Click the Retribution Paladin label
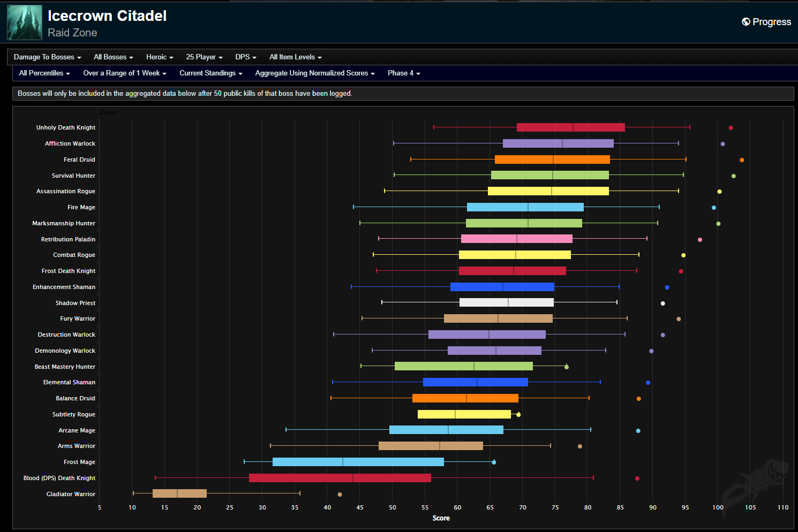This screenshot has height=532, width=798. (68, 239)
